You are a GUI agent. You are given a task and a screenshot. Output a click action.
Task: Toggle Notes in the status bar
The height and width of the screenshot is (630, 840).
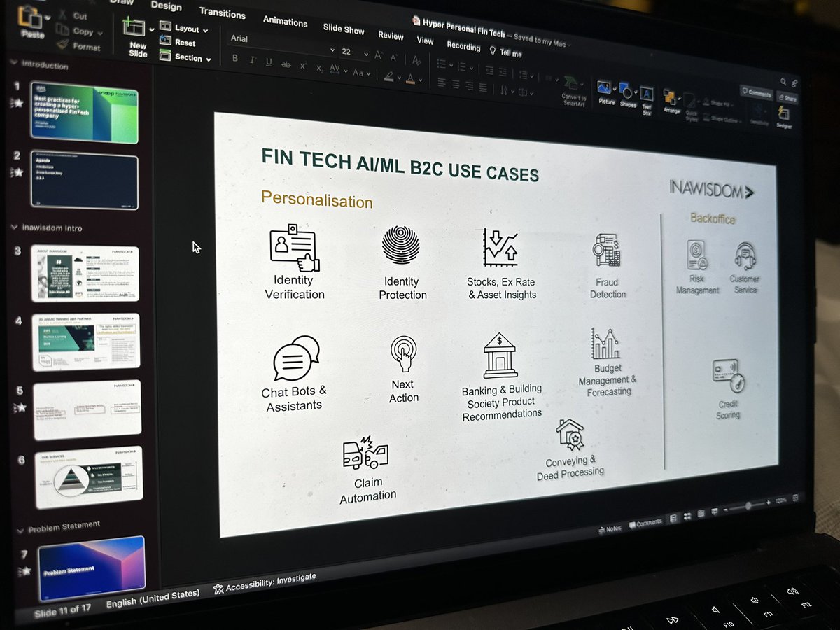tap(610, 529)
